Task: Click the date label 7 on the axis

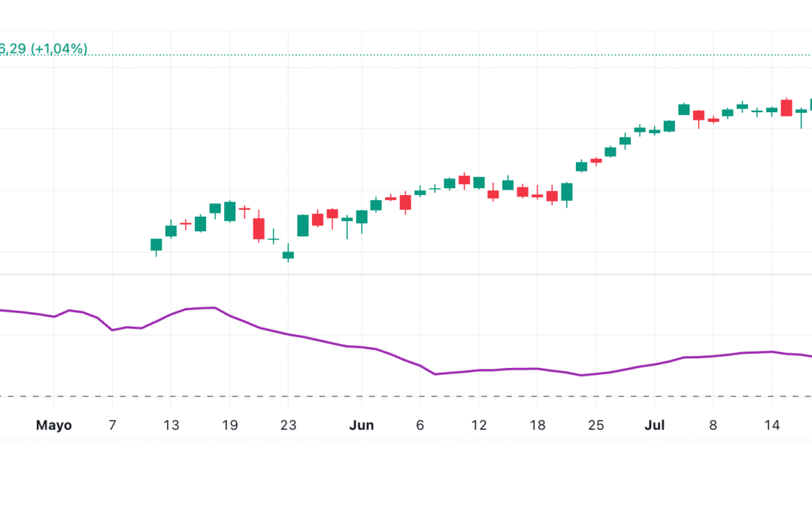Action: click(111, 424)
